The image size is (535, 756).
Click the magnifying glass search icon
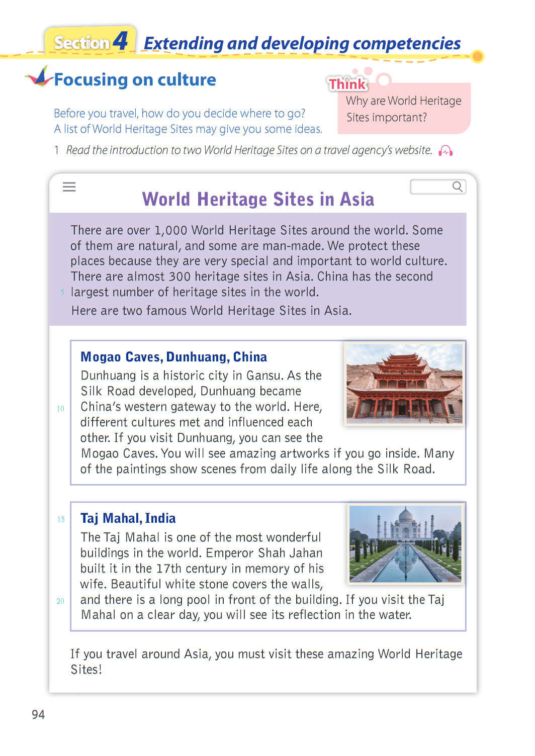pos(457,187)
